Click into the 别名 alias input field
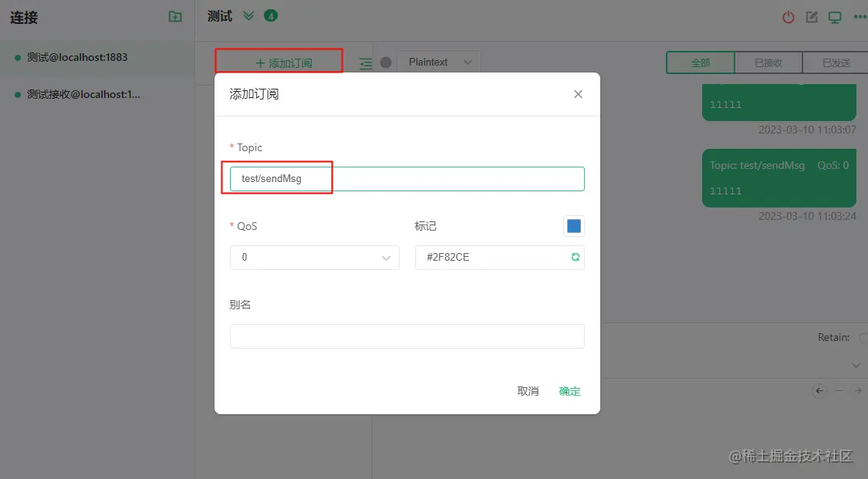 (x=407, y=336)
